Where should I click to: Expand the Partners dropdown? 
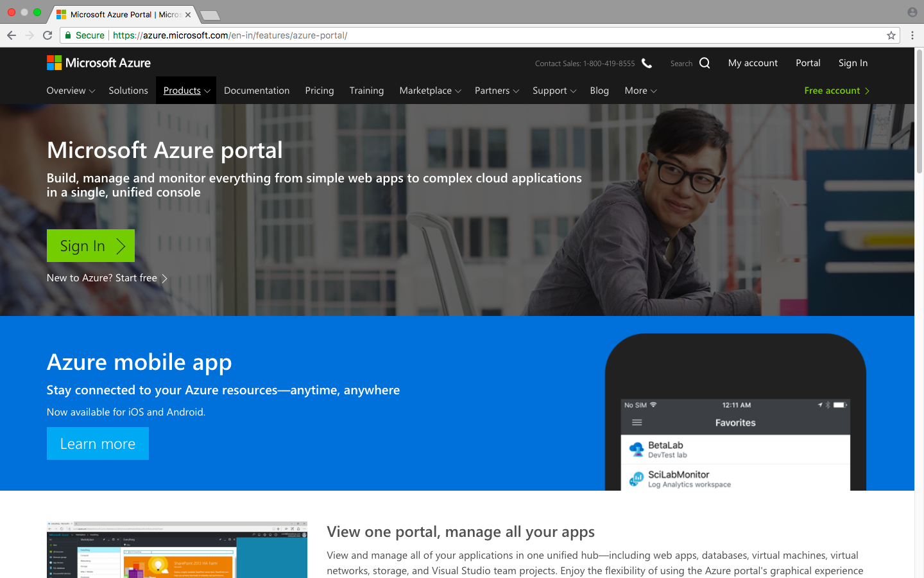coord(497,91)
